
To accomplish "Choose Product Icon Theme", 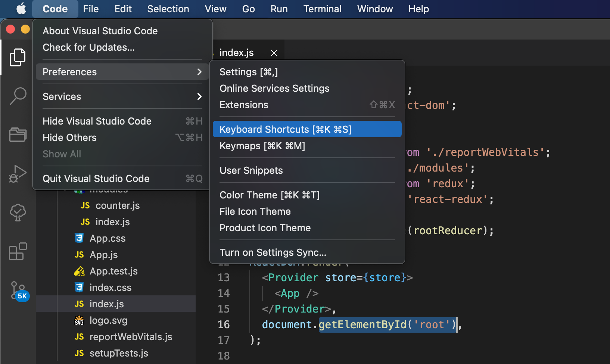I will click(x=307, y=228).
